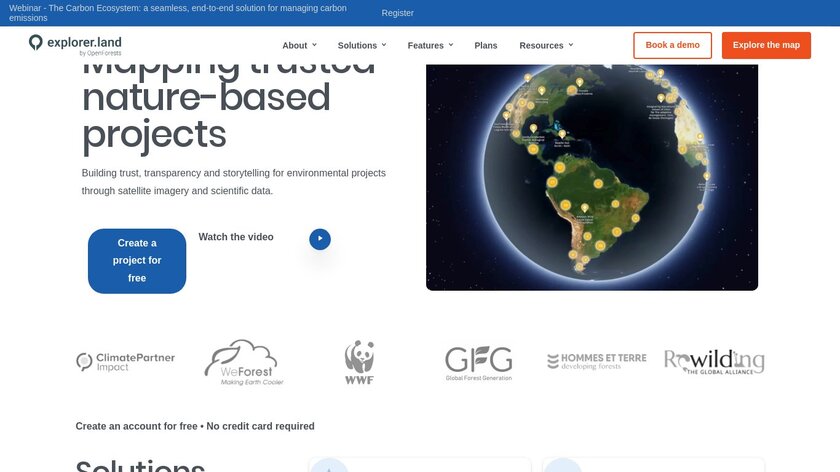Click Create a project for free
This screenshot has height=472, width=840.
[x=137, y=261]
